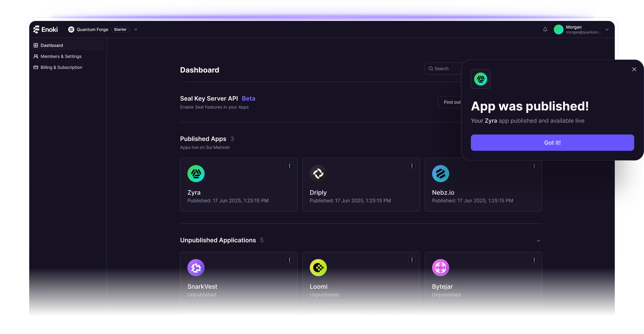The height and width of the screenshot is (334, 644).
Task: Open the Loomi card three-dot menu
Action: pyautogui.click(x=412, y=260)
